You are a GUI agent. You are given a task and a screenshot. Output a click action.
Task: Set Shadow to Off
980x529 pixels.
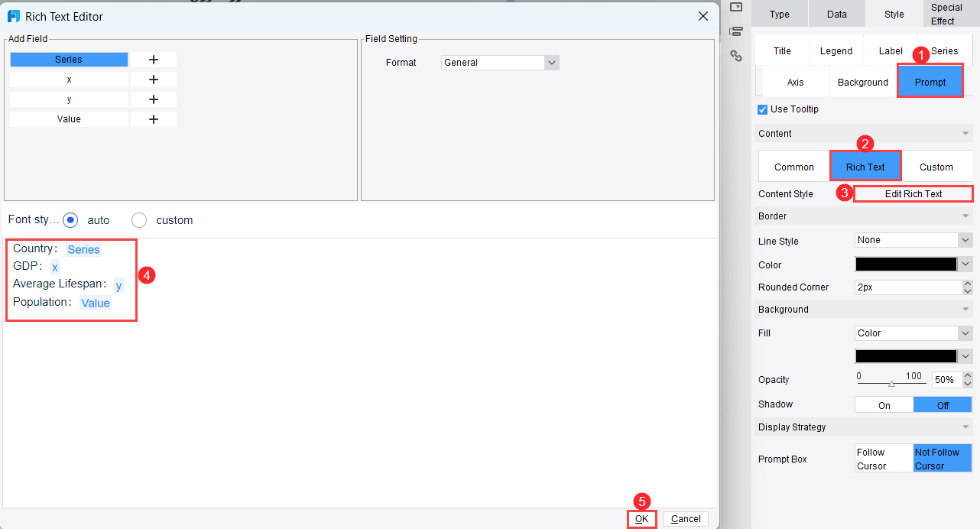pos(943,405)
